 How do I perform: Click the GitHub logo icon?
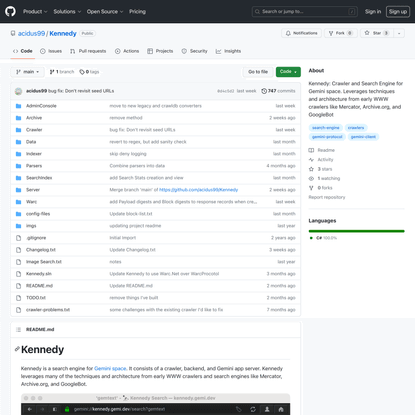click(10, 11)
